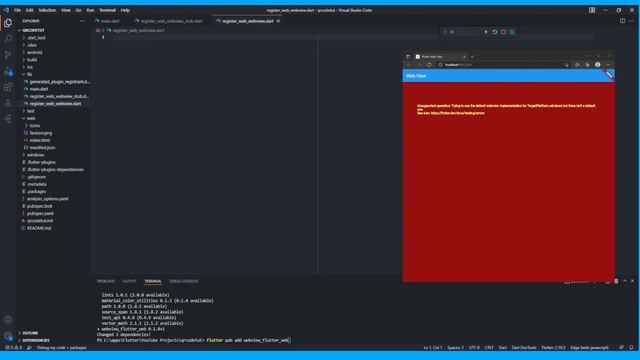
Task: Open the widget inspector from debug toolbar
Action: point(513,32)
